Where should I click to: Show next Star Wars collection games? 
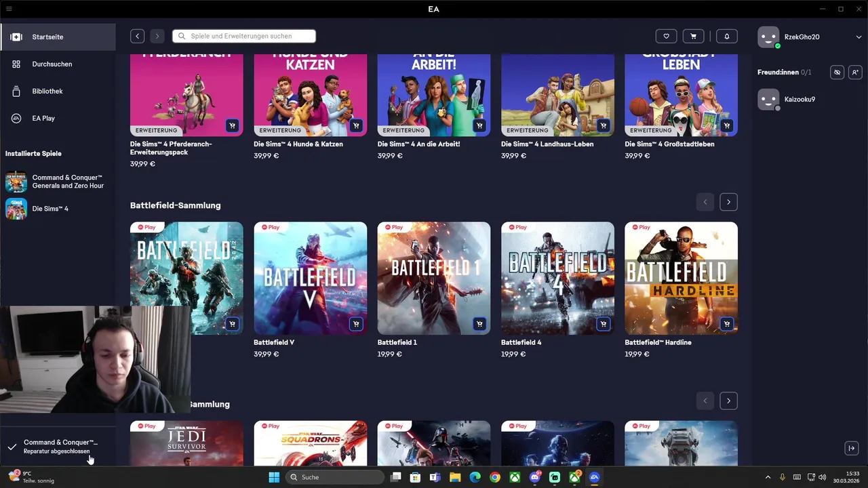[x=728, y=401]
